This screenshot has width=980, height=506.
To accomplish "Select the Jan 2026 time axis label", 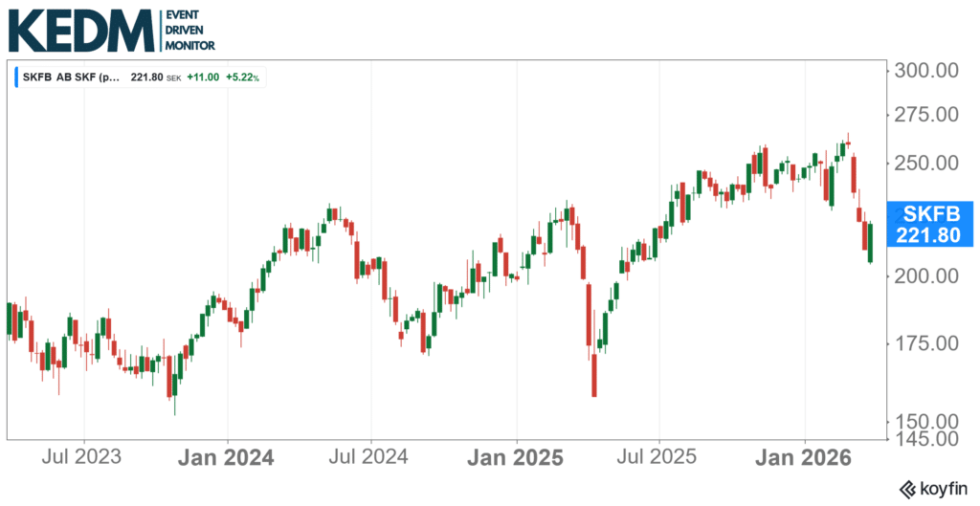I will (x=804, y=457).
